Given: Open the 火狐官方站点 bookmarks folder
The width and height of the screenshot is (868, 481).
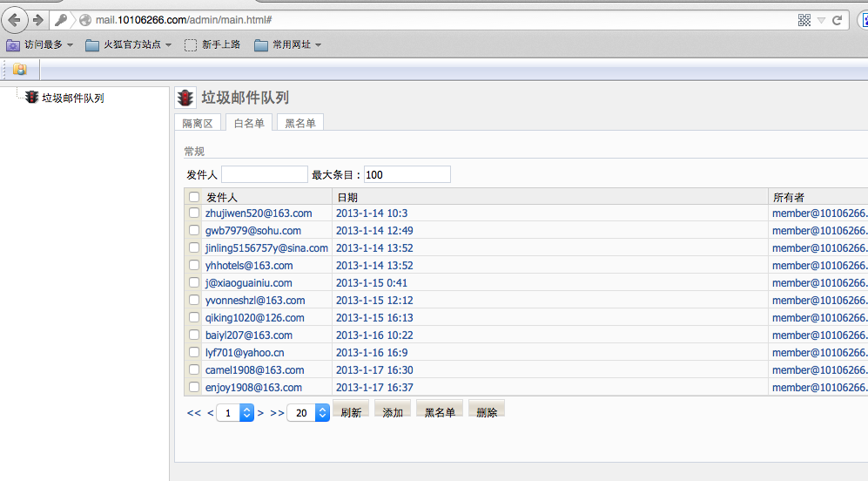Looking at the screenshot, I should pyautogui.click(x=129, y=45).
